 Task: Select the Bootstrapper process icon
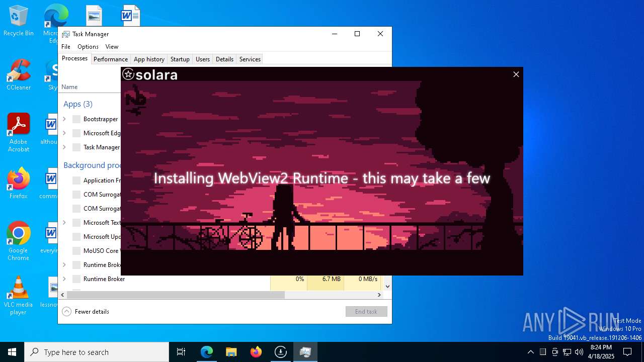tap(76, 119)
